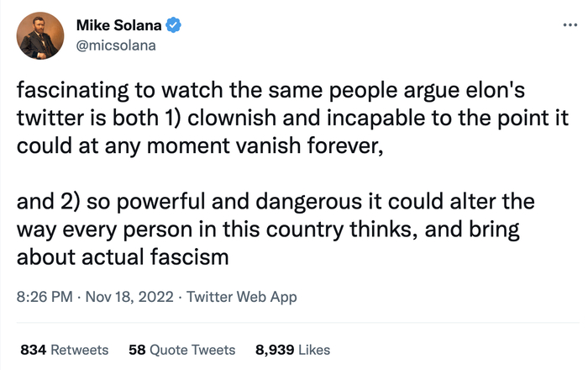Click the word "Retweets" label
The image size is (588, 370).
click(x=80, y=349)
